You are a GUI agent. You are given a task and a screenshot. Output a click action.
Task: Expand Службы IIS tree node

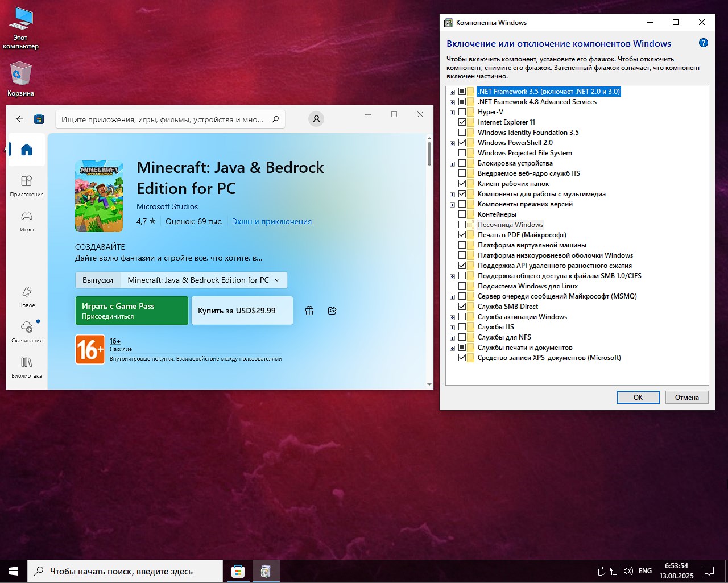(452, 328)
